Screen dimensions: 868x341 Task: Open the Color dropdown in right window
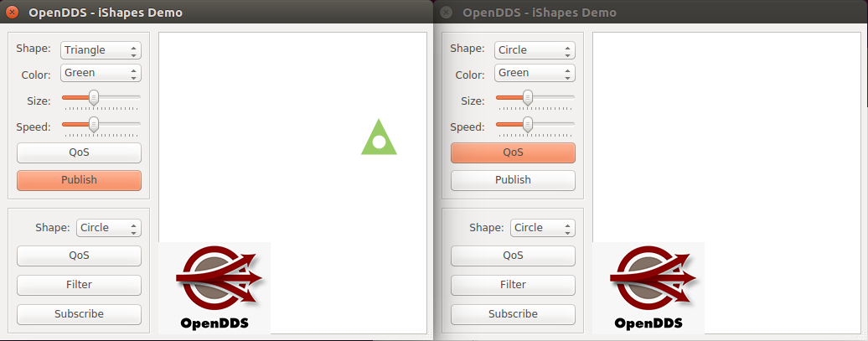pyautogui.click(x=535, y=73)
